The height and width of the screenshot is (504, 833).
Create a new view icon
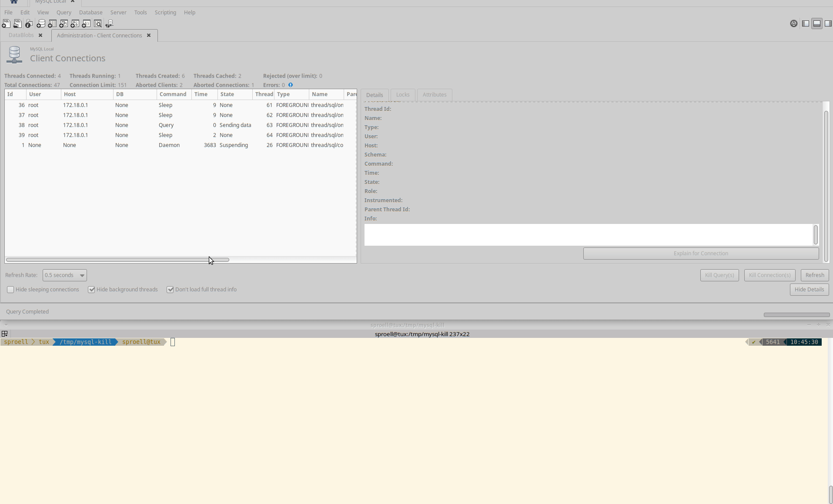(64, 23)
